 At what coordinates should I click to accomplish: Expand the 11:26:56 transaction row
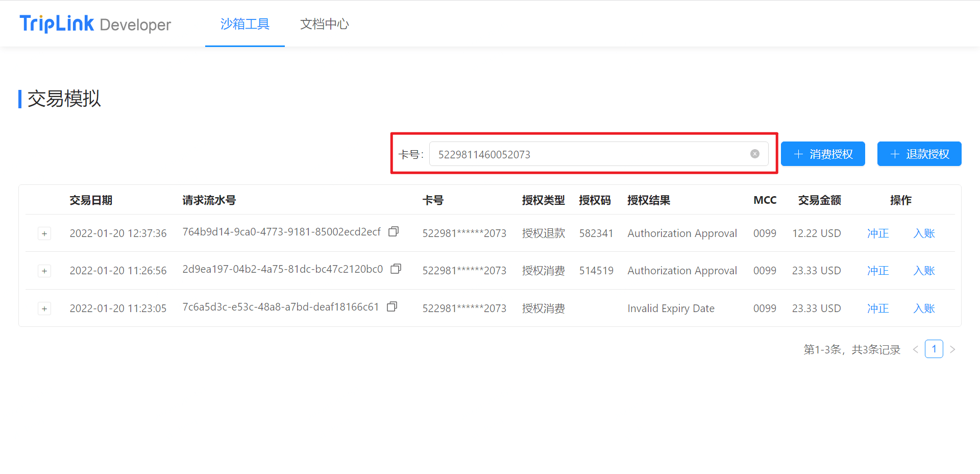tap(44, 271)
